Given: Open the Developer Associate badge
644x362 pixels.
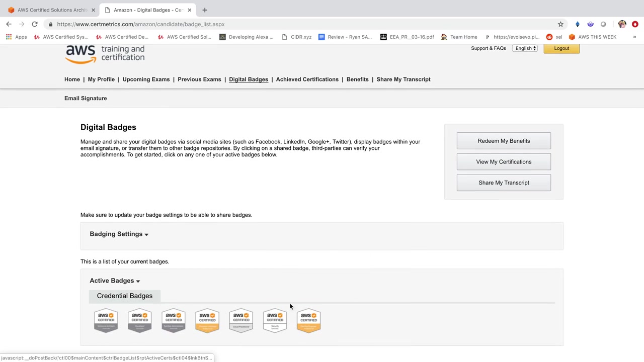Looking at the screenshot, I should click(139, 320).
